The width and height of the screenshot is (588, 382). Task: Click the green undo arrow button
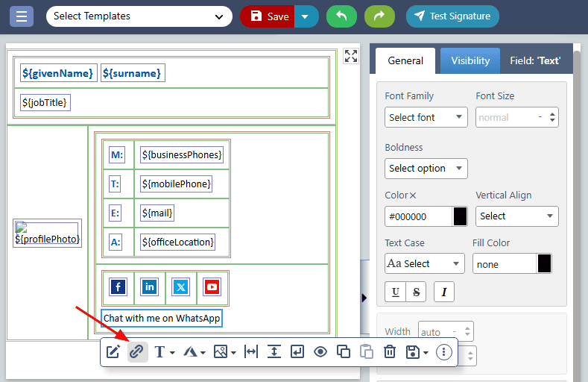(341, 16)
